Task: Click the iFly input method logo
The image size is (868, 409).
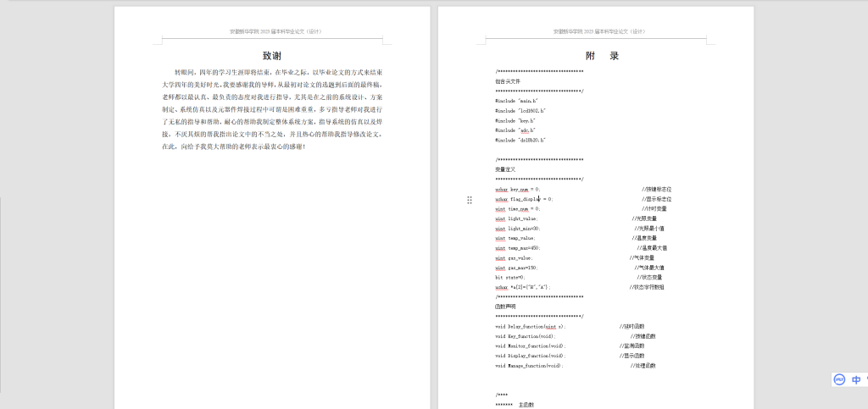Action: click(839, 380)
